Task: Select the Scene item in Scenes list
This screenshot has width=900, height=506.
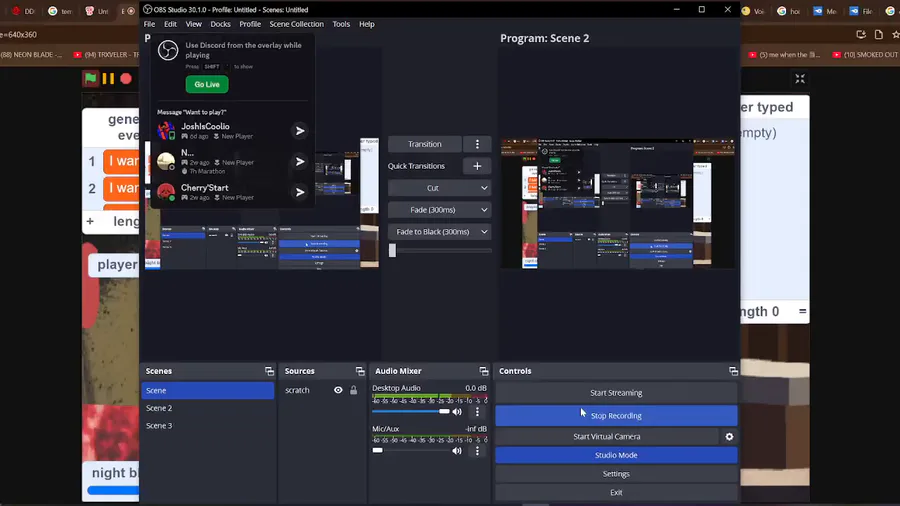Action: click(x=208, y=390)
